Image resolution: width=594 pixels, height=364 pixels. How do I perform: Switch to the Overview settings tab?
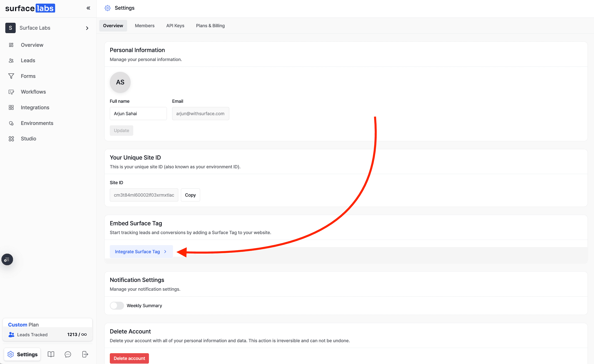[113, 26]
